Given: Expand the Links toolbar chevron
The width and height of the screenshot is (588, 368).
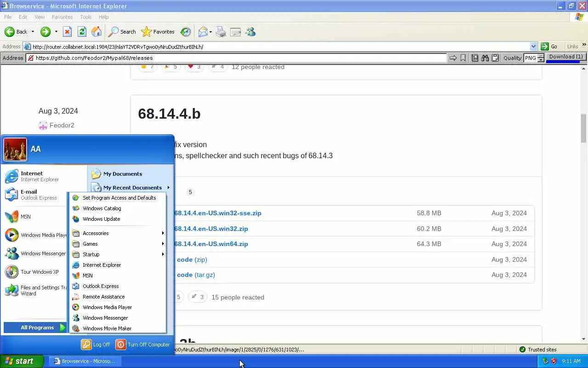Looking at the screenshot, I should point(584,46).
